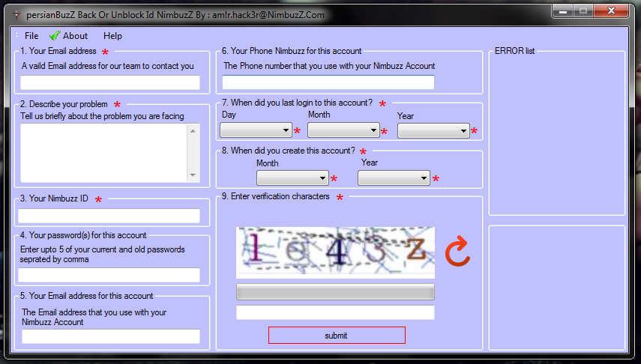The image size is (641, 364).
Task: Click '7. When did you last login' label
Action: point(297,103)
